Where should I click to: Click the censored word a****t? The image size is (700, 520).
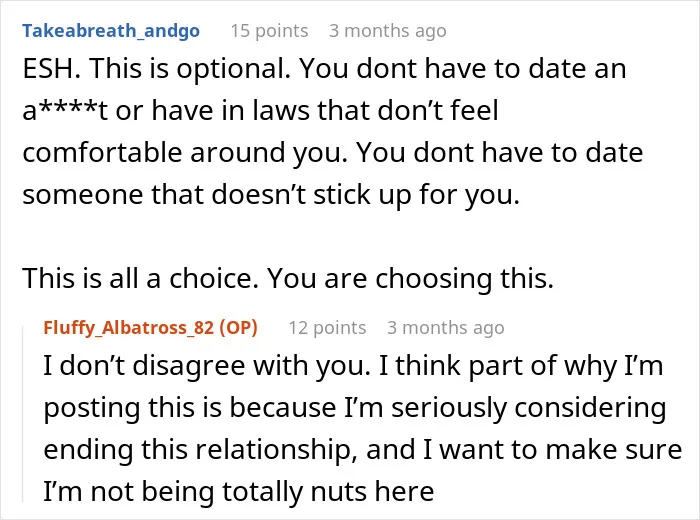click(65, 110)
